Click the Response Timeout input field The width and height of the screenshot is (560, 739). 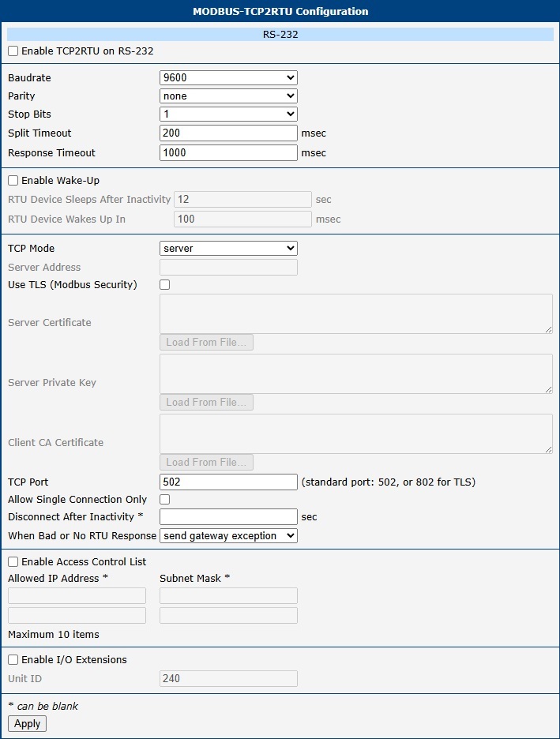coord(228,152)
